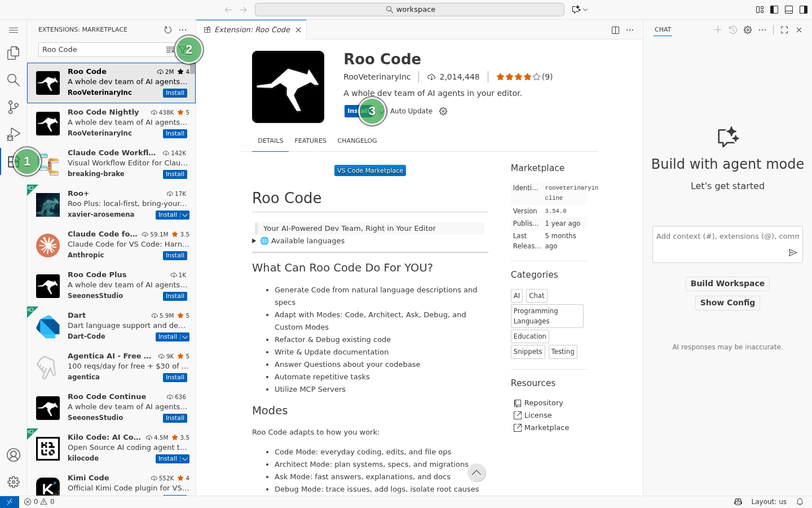
Task: Open the Copilot chat dropdown arrow in title bar
Action: (x=585, y=10)
